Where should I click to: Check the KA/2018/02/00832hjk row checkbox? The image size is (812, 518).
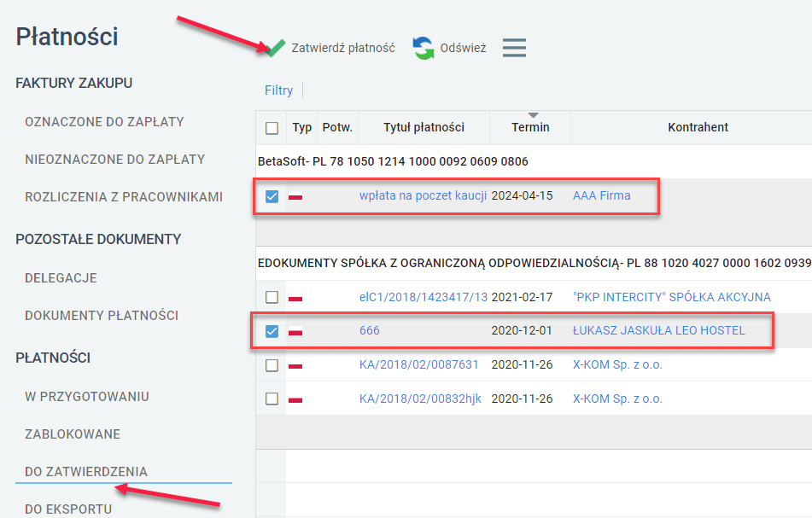pos(272,399)
